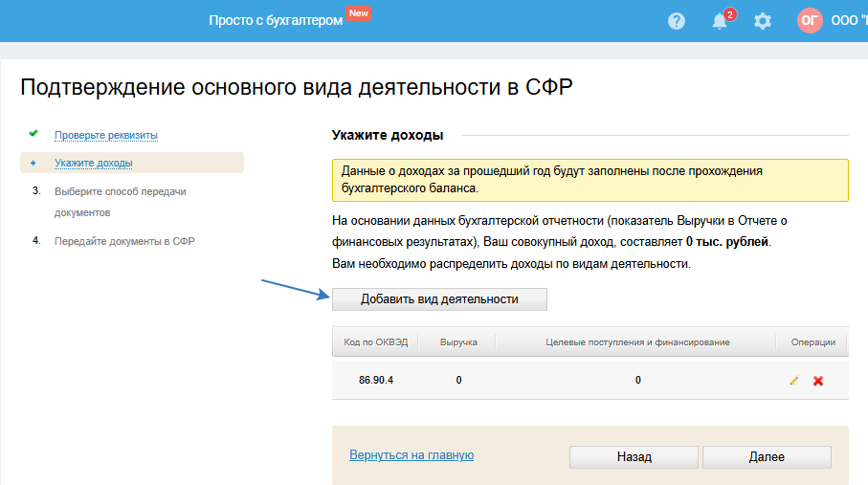
Task: Delete the 86.90.4 row with red cross
Action: (818, 381)
